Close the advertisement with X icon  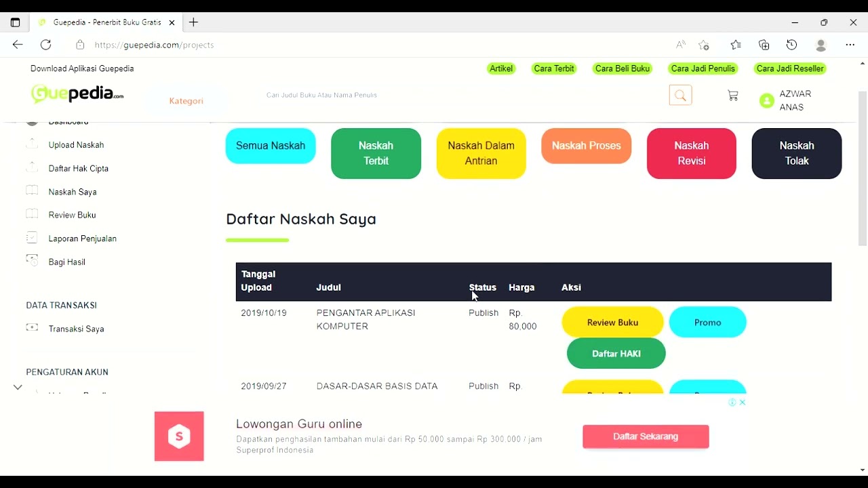click(x=743, y=402)
